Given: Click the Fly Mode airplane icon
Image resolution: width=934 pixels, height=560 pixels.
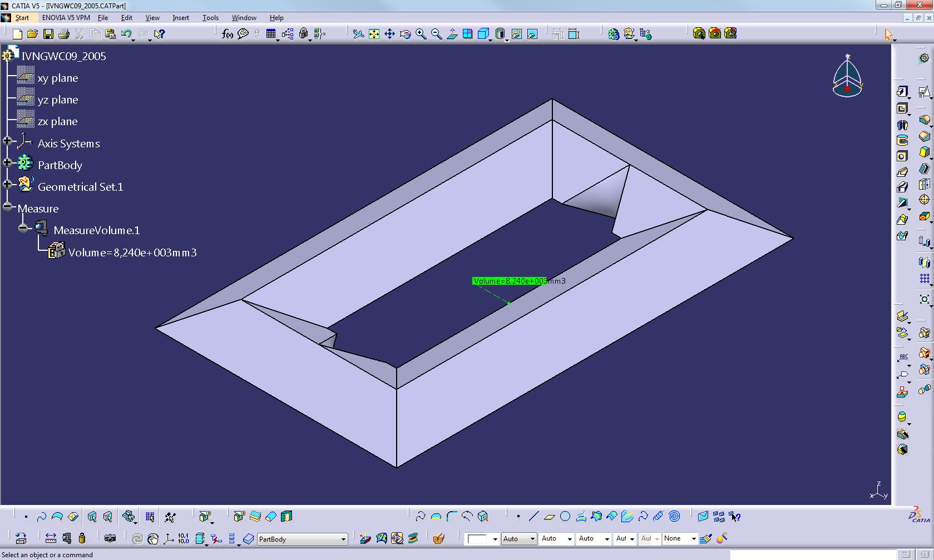Looking at the screenshot, I should click(358, 34).
